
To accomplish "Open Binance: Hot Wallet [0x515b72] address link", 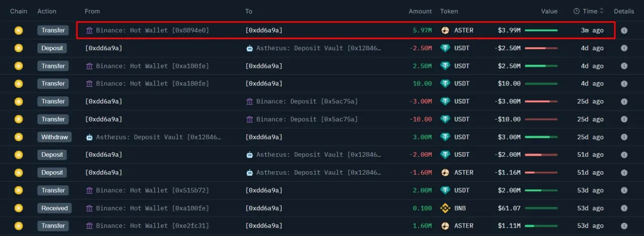I will point(152,190).
